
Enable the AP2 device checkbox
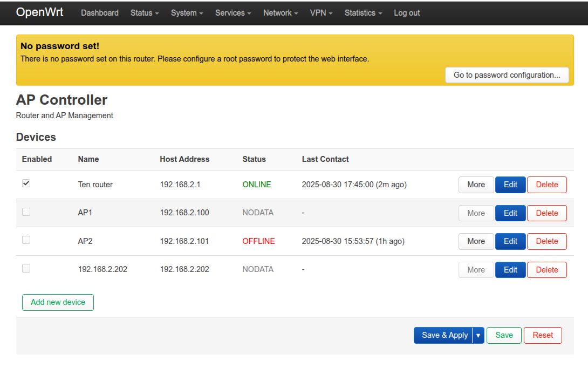click(26, 240)
